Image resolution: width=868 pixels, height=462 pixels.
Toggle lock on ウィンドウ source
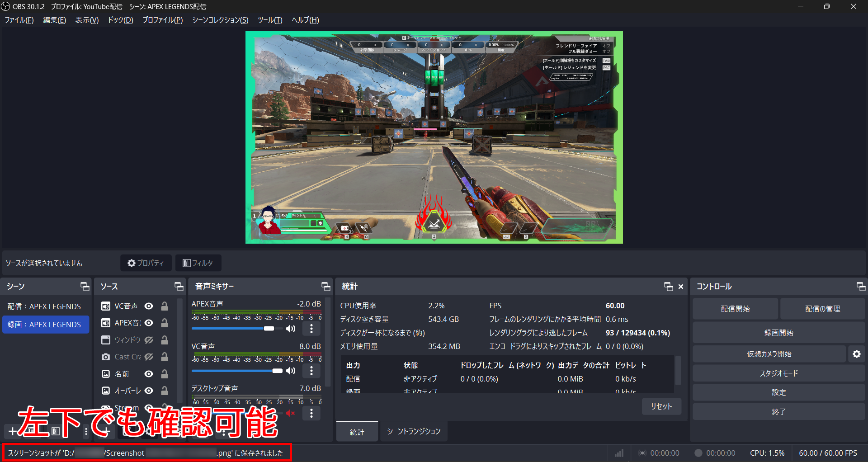click(x=165, y=340)
